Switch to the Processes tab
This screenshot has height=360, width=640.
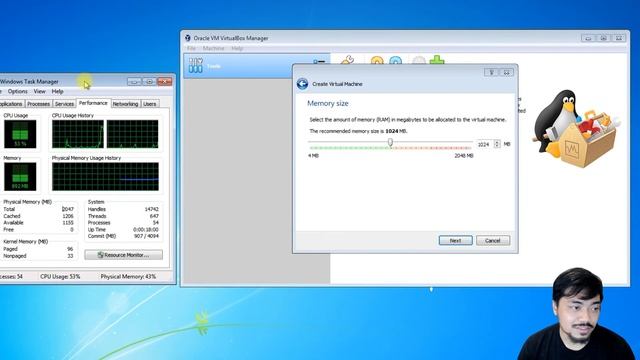pyautogui.click(x=38, y=104)
